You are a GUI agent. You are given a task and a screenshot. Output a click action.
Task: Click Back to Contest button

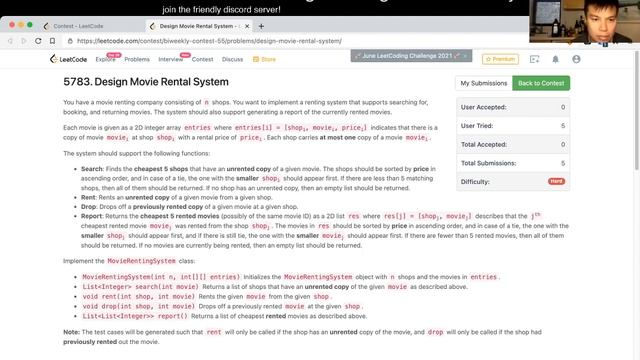coord(541,83)
